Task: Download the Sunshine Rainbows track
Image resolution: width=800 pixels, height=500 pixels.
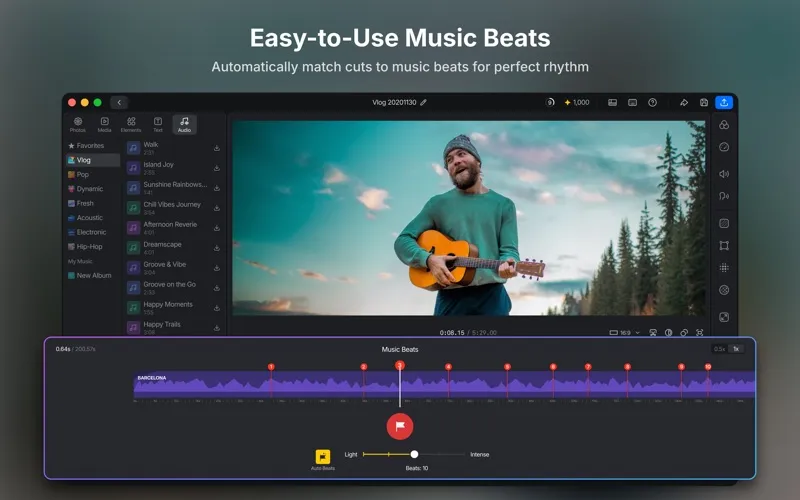Action: tap(217, 188)
